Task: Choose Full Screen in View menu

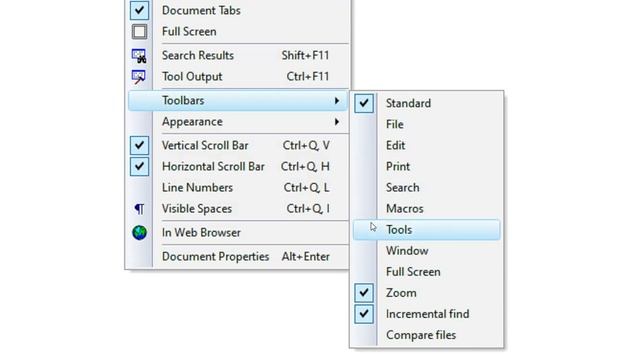Action: tap(238, 31)
